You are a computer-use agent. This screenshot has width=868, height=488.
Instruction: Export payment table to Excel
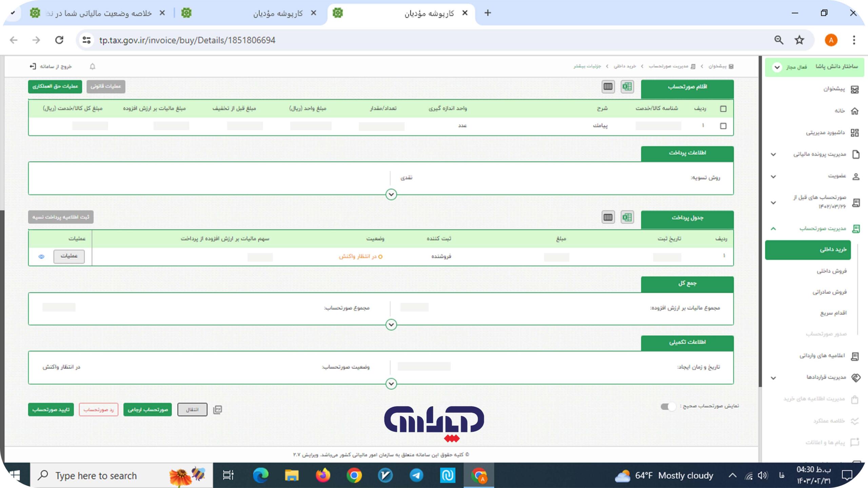(627, 217)
